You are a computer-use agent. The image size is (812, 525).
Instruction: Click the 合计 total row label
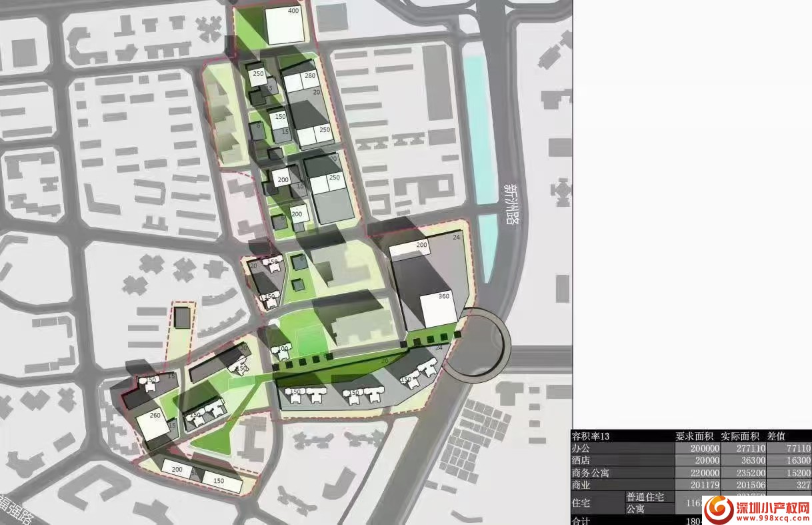(581, 520)
